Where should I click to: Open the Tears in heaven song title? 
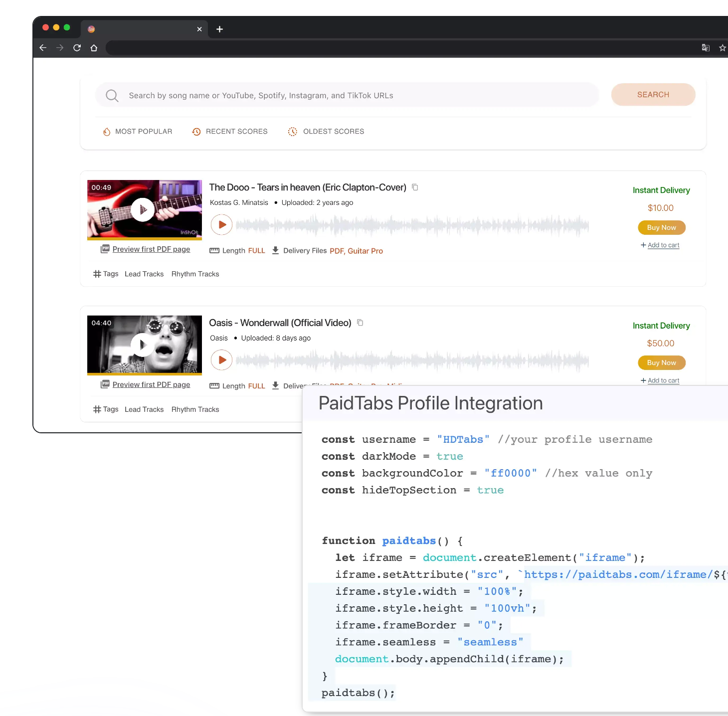pyautogui.click(x=308, y=187)
